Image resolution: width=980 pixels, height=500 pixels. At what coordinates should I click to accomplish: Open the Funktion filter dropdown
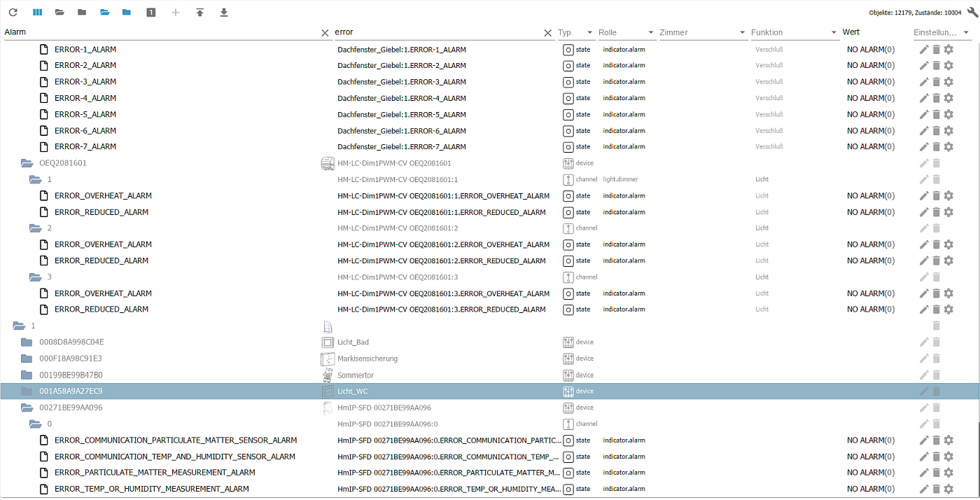pyautogui.click(x=794, y=33)
